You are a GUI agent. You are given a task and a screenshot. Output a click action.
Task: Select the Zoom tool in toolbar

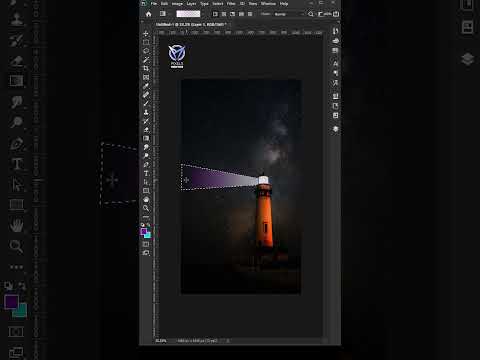pyautogui.click(x=146, y=208)
